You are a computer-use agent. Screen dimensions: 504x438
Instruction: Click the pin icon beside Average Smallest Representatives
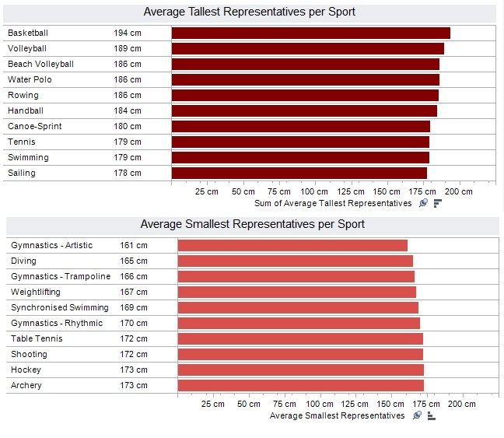tap(417, 415)
